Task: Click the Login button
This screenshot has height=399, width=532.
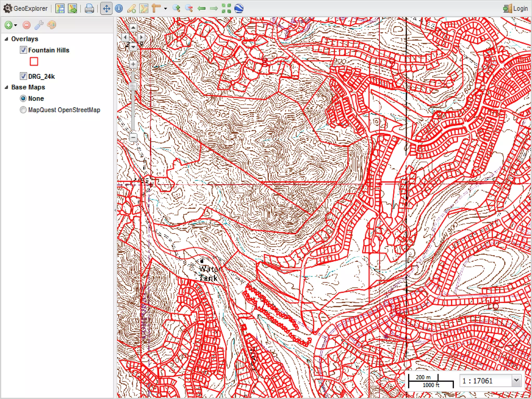Action: coord(515,8)
